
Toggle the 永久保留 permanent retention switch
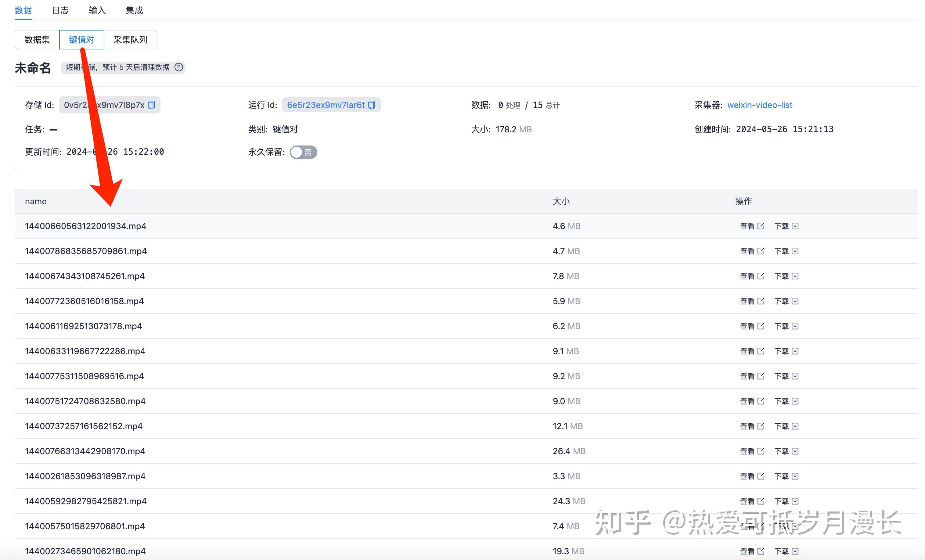[303, 152]
